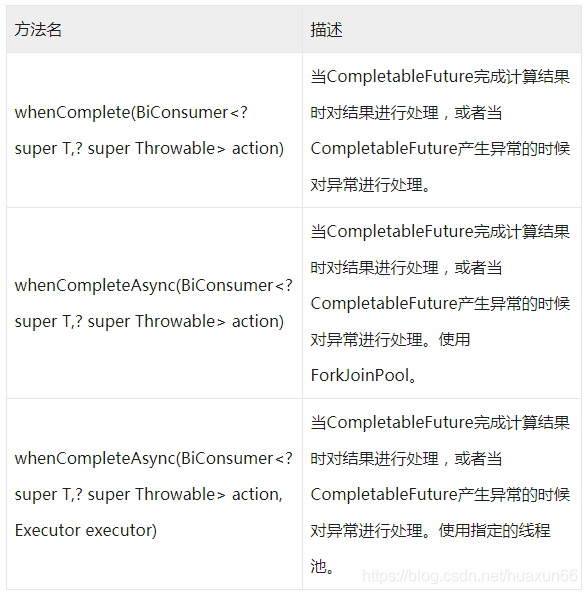Click '时对结果进行处理，或者当' in third row
587x594 pixels.
click(406, 458)
